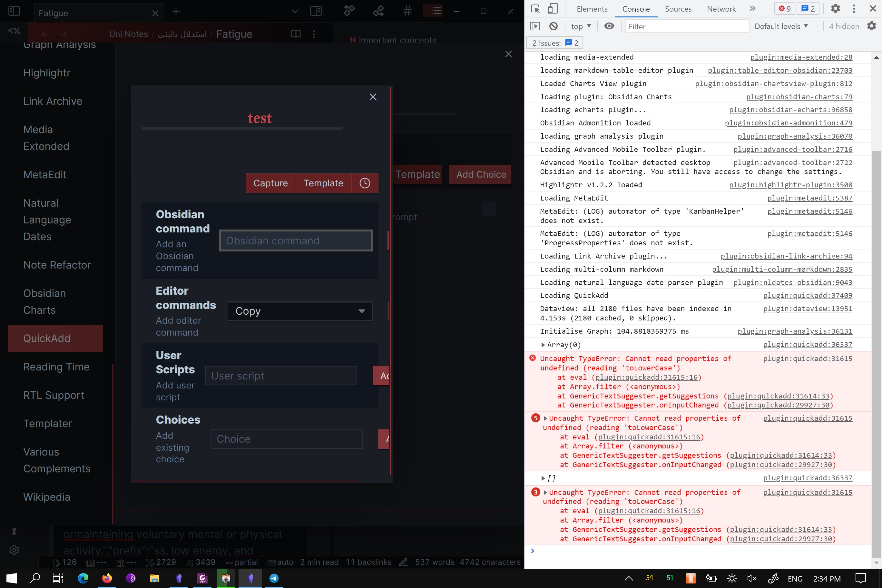Expand more DevTools tabs chevron
This screenshot has width=882, height=588.
click(x=753, y=9)
